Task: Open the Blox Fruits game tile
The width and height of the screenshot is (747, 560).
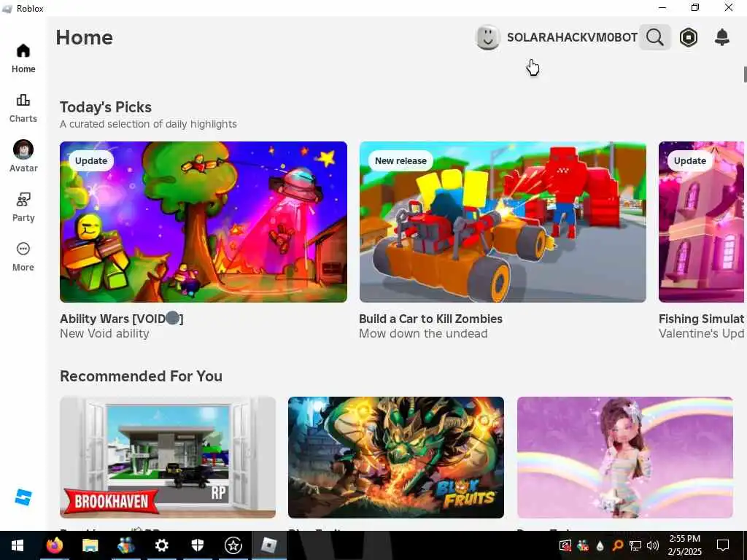Action: (396, 457)
